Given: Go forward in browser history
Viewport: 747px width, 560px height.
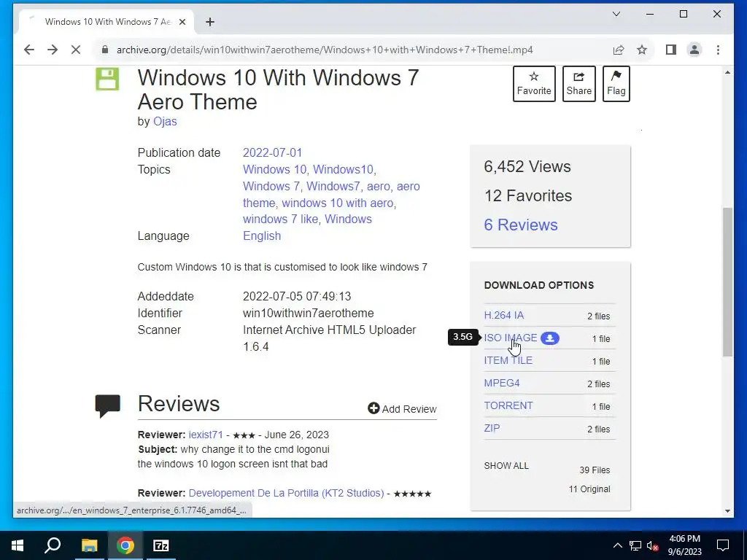Looking at the screenshot, I should point(53,50).
